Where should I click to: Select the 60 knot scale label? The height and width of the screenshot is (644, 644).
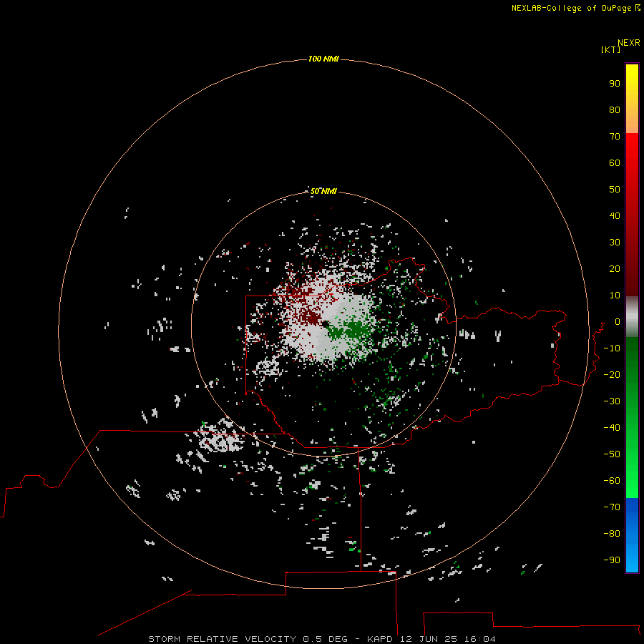pyautogui.click(x=615, y=162)
